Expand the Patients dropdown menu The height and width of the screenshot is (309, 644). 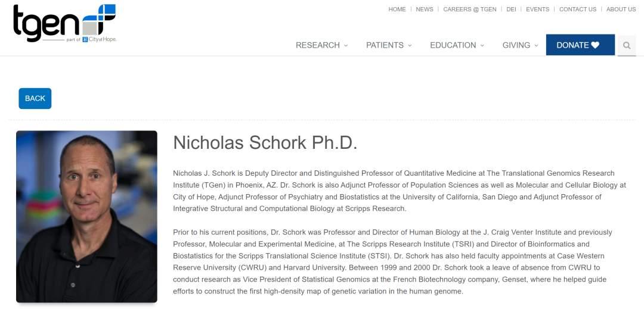pyautogui.click(x=385, y=45)
